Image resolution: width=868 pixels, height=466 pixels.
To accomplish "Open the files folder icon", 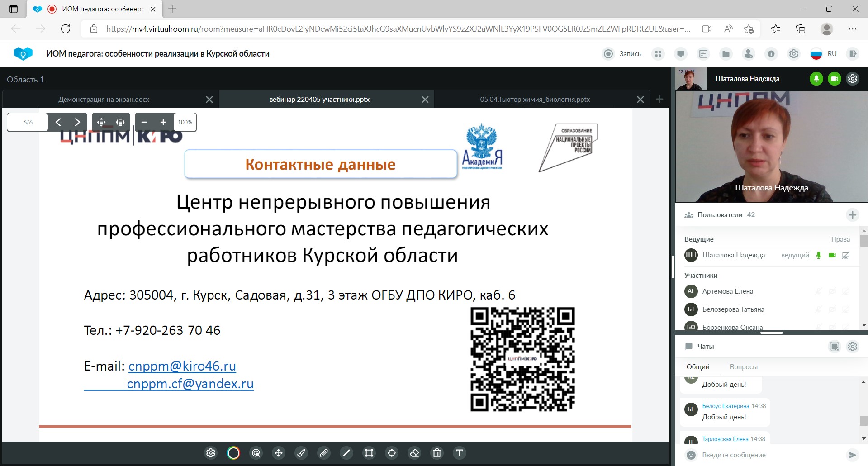I will click(726, 54).
